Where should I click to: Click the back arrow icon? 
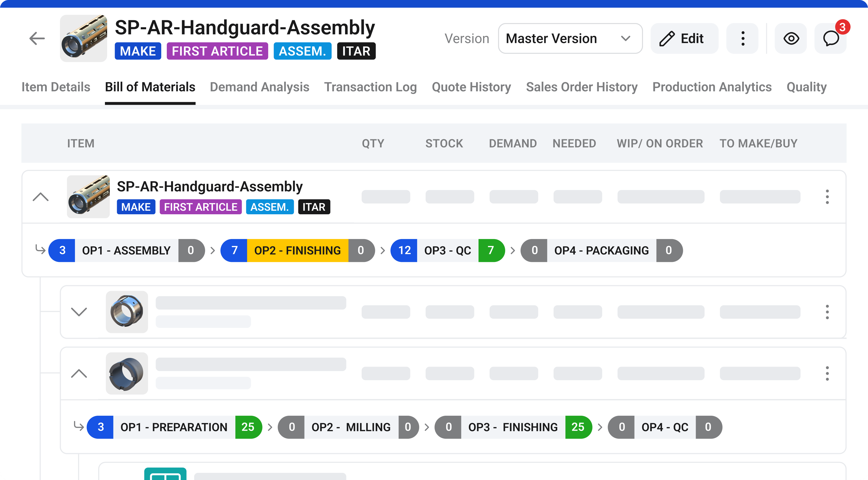tap(37, 38)
